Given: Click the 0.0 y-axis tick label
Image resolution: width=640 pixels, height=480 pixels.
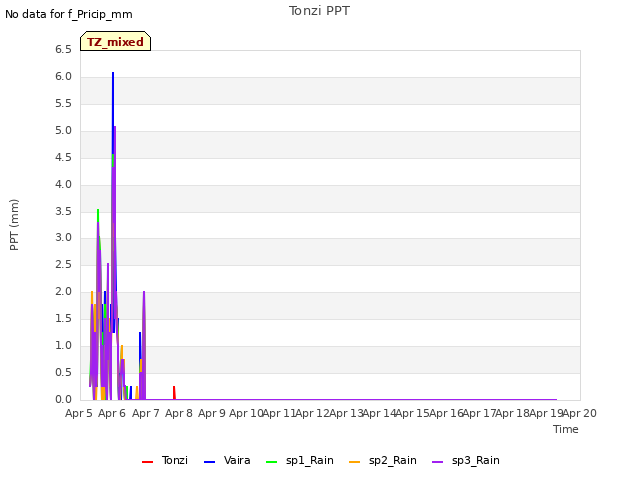Looking at the screenshot, I should pyautogui.click(x=63, y=399).
